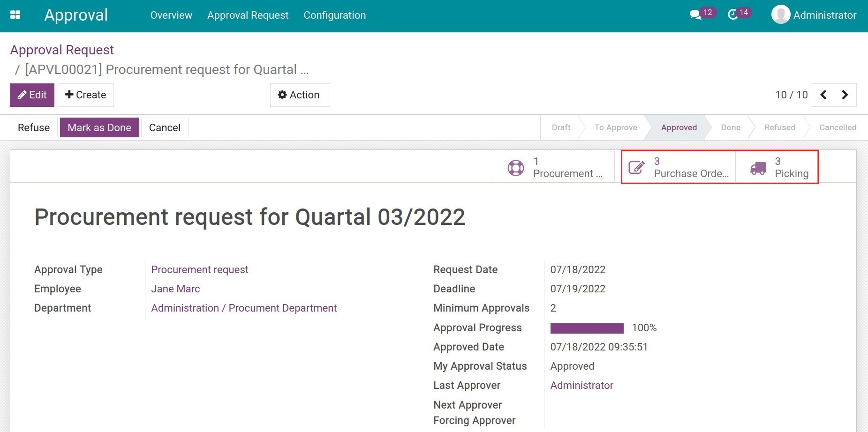868x432 pixels.
Task: Click the Approval Progress bar
Action: coord(587,328)
